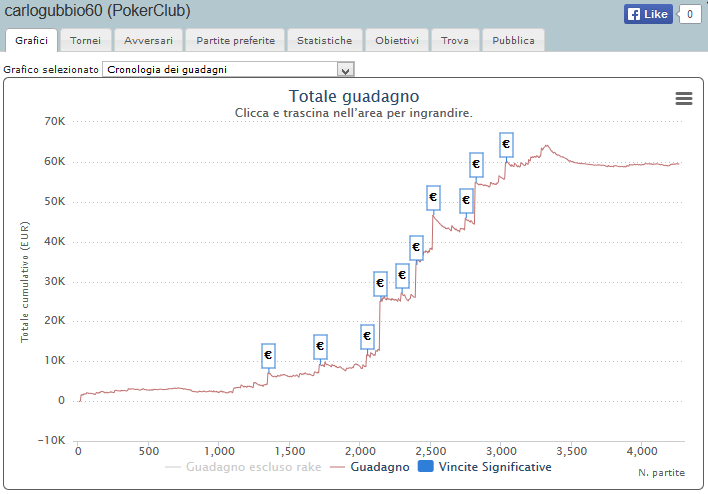This screenshot has height=494, width=708.
Task: Click the euro marker just above 20K line
Action: (367, 336)
